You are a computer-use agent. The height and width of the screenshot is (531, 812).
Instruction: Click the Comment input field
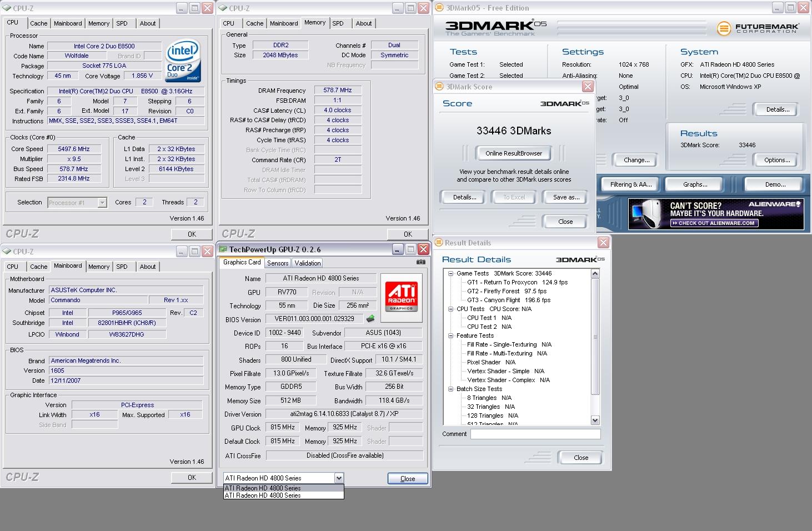click(x=535, y=434)
